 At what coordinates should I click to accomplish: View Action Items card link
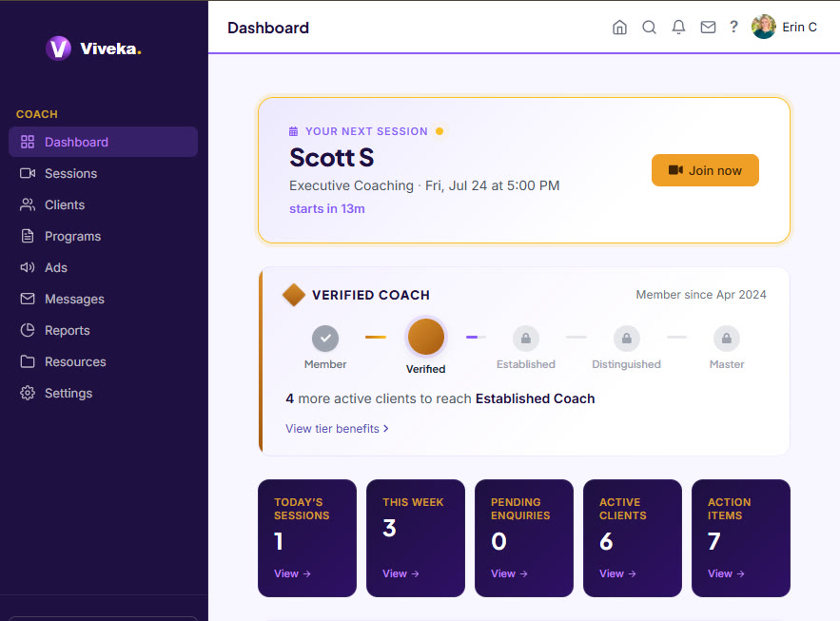pyautogui.click(x=726, y=573)
